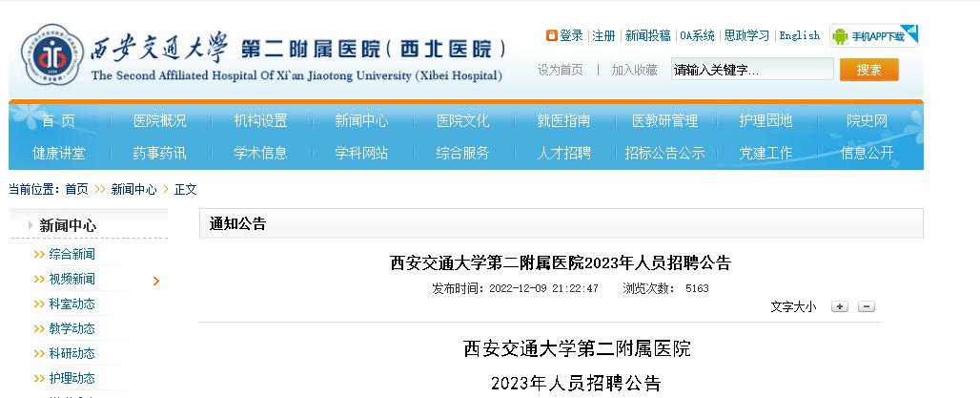980x398 pixels.
Task: Open 医教研管理 menu item
Action: (x=665, y=121)
